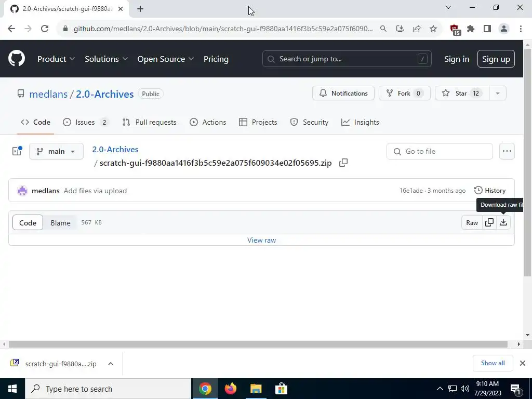The image size is (532, 399).
Task: Click the Go to file search field
Action: tap(440, 151)
